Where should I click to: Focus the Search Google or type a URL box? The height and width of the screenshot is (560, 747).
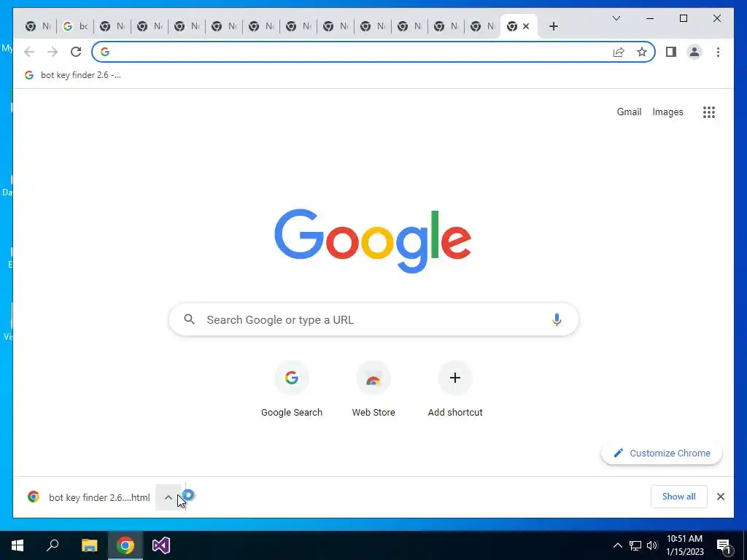(x=373, y=319)
